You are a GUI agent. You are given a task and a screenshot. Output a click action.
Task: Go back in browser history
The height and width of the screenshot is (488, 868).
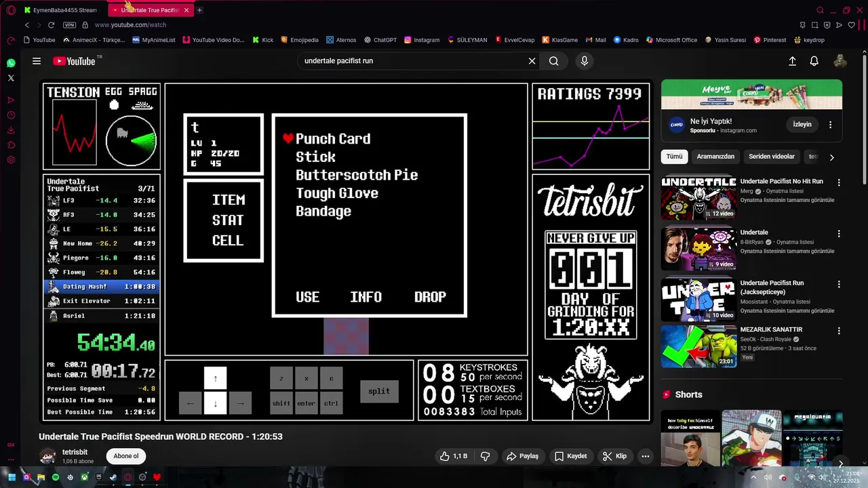point(27,25)
